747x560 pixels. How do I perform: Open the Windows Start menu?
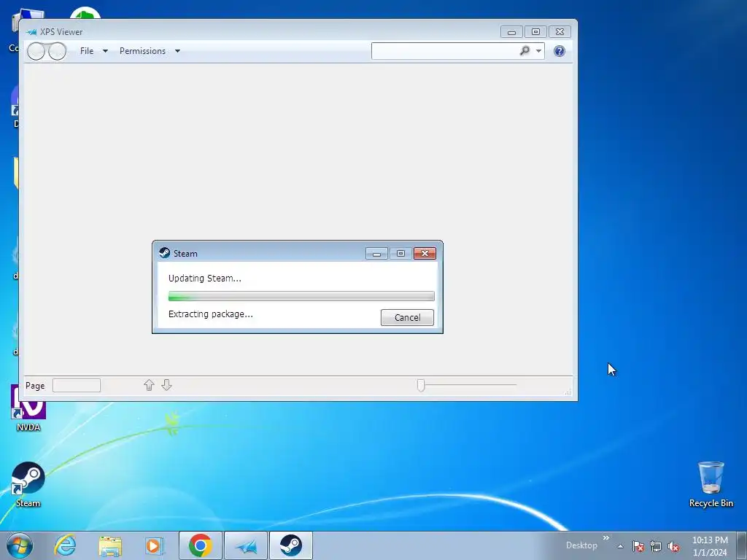click(x=20, y=545)
